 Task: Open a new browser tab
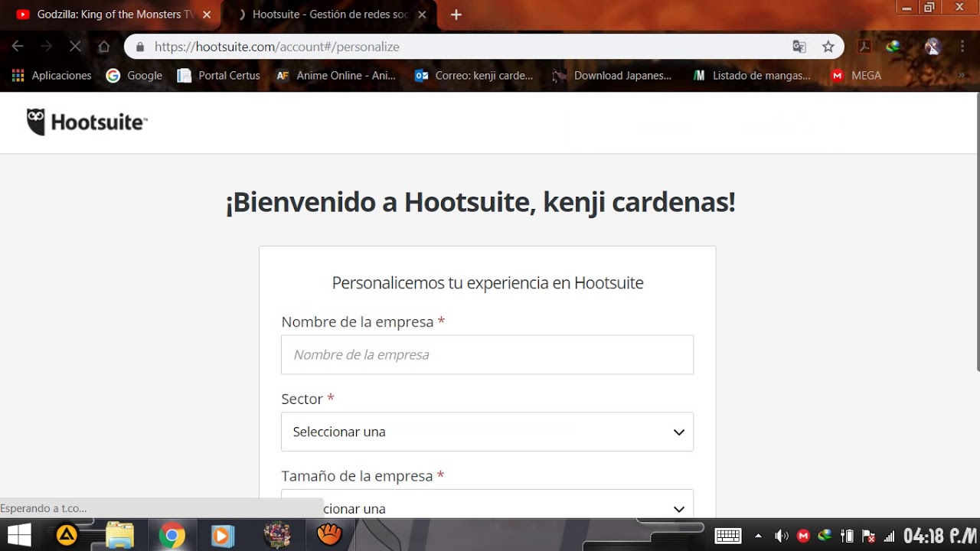coord(456,15)
